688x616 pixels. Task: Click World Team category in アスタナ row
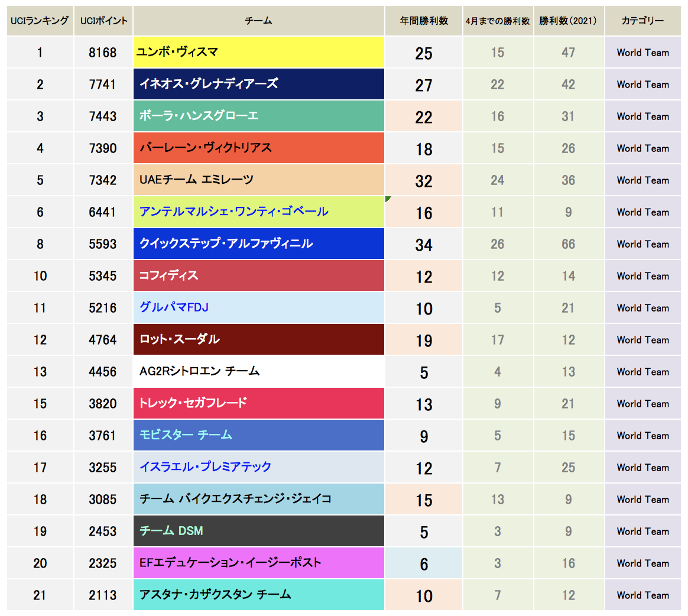(643, 595)
